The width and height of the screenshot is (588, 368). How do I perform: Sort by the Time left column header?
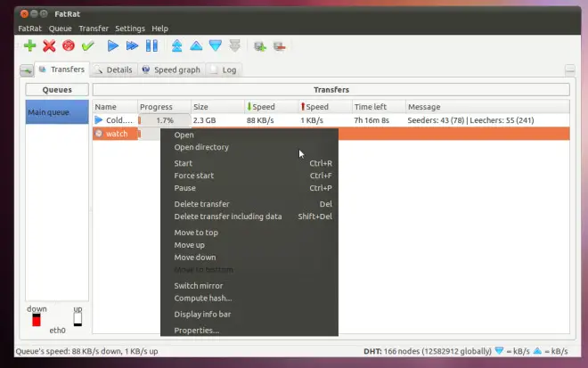click(x=379, y=107)
